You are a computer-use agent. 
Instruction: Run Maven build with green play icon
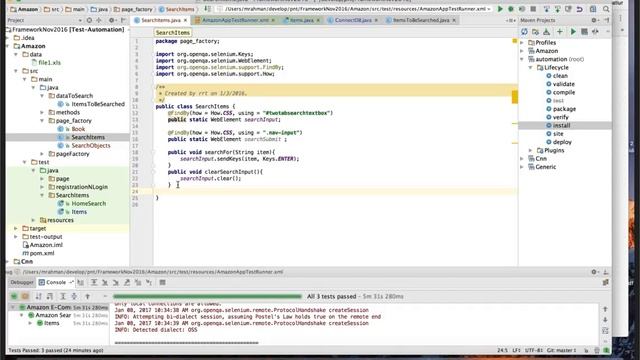[573, 32]
